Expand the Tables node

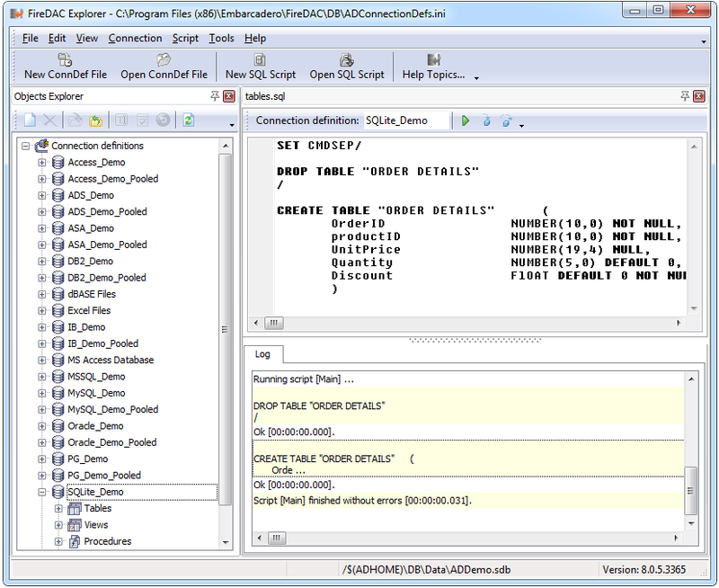[x=58, y=509]
